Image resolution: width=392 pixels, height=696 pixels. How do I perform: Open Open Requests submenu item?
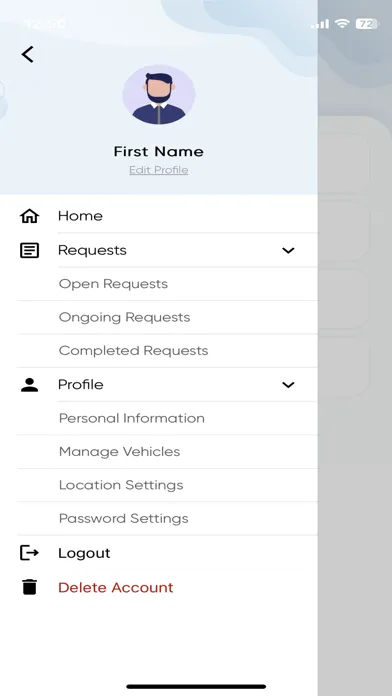(x=113, y=284)
